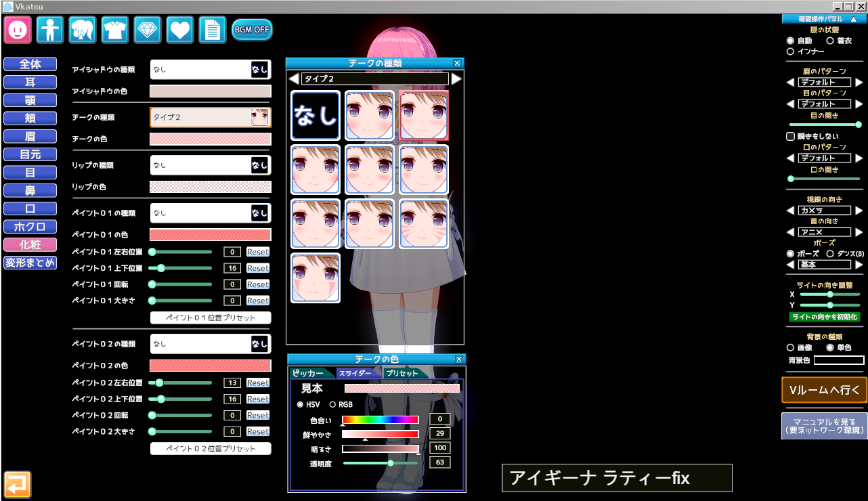Click the チークの色 color swatch

[210, 139]
